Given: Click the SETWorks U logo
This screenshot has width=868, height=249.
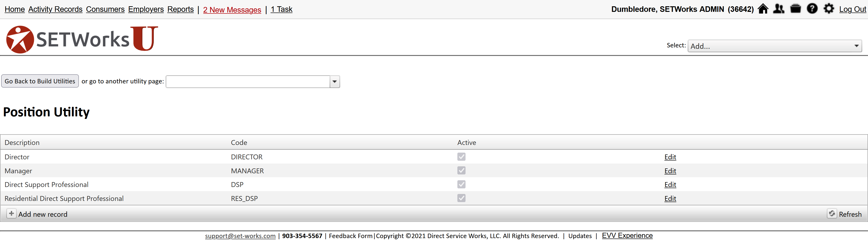Looking at the screenshot, I should click(x=82, y=39).
